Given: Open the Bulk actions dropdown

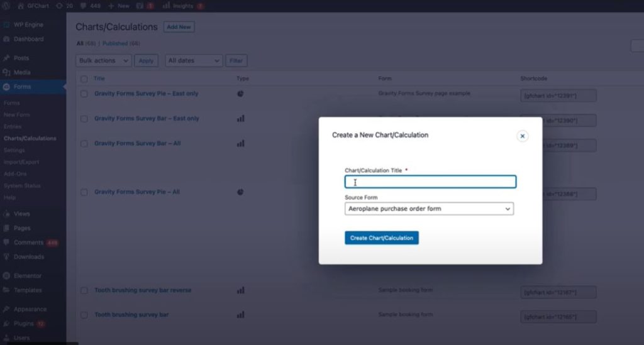Looking at the screenshot, I should [104, 61].
